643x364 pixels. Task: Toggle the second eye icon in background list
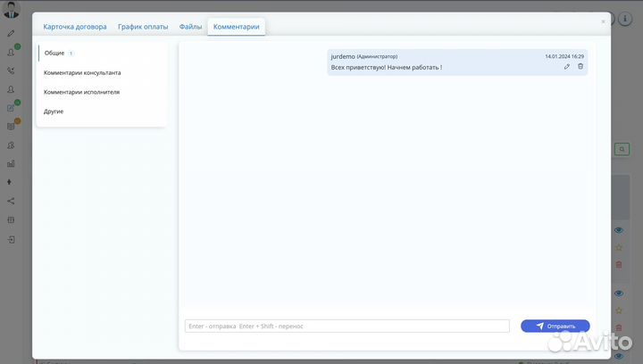(619, 294)
